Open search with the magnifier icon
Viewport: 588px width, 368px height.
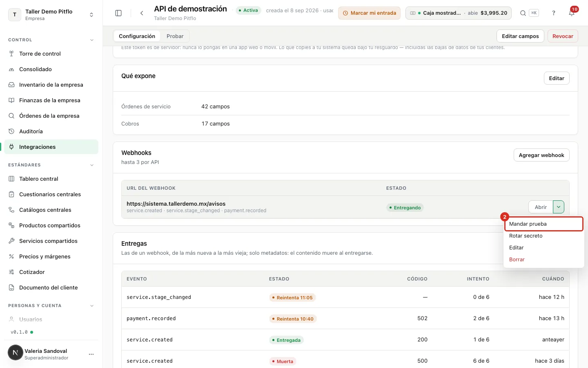click(523, 13)
